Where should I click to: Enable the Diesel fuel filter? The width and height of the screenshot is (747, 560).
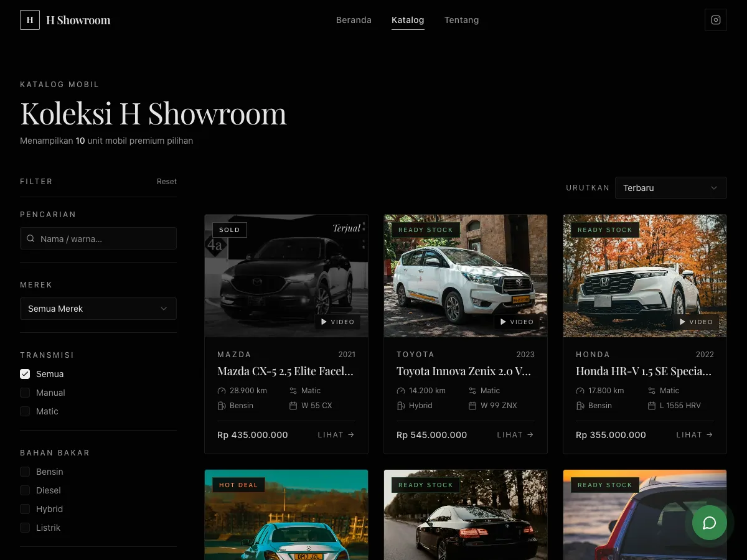[x=25, y=490]
